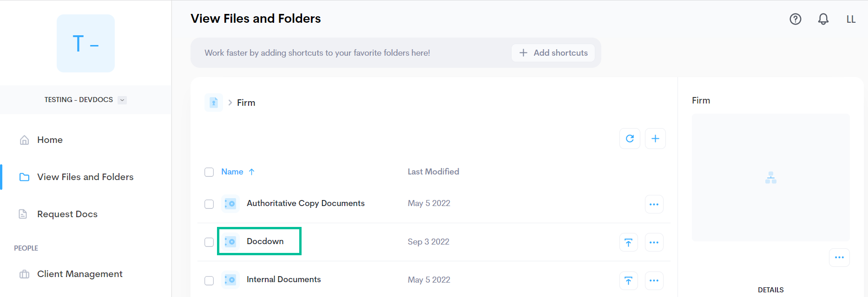Open more options in Firm details panel

point(839,258)
